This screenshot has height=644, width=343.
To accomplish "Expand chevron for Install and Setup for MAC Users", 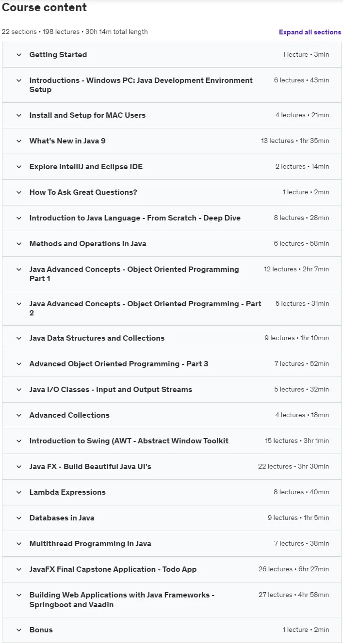I will coord(19,115).
